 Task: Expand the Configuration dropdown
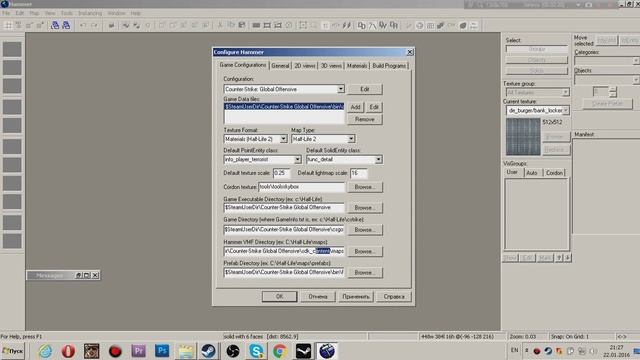coord(340,89)
